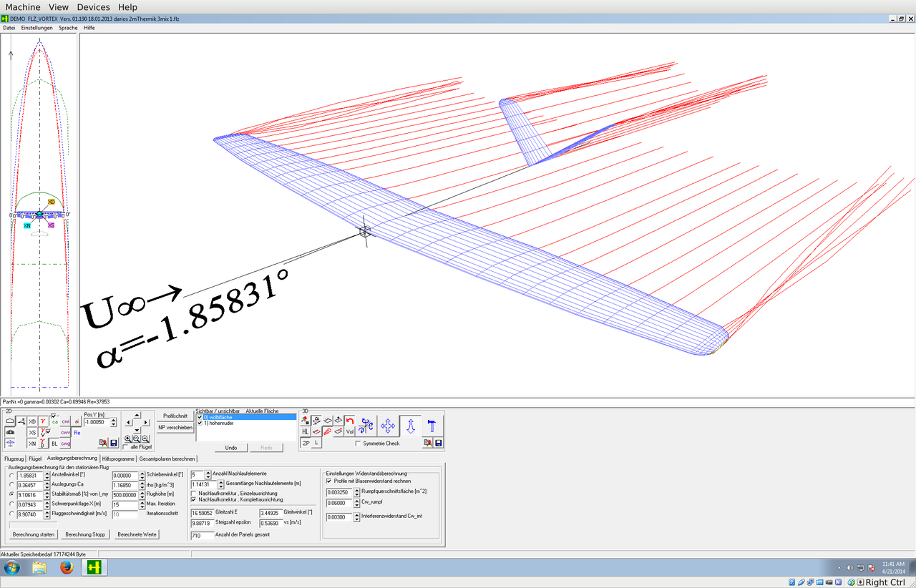
Task: Toggle the 'alle Flügel' checkbox
Action: point(126,446)
